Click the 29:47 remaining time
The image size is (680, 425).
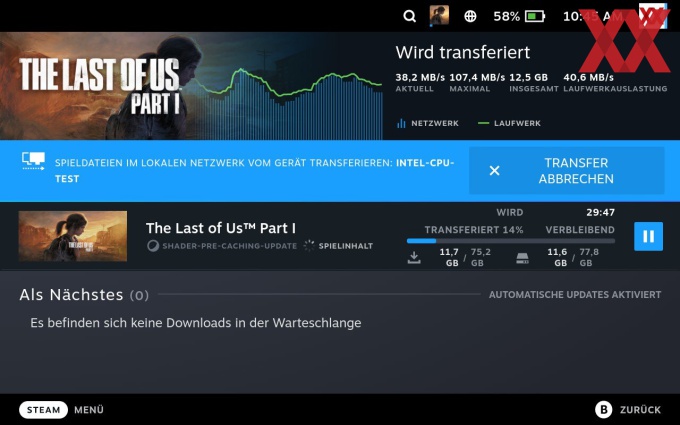600,212
